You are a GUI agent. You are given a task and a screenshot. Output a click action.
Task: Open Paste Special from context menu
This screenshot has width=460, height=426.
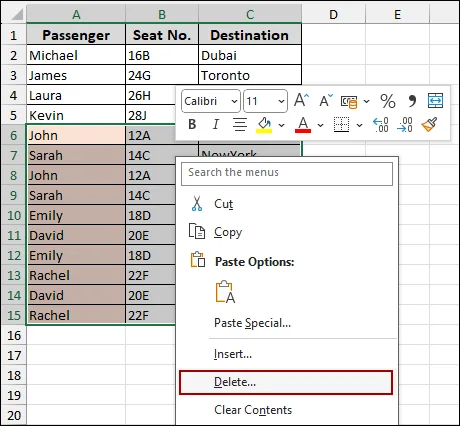pyautogui.click(x=287, y=323)
